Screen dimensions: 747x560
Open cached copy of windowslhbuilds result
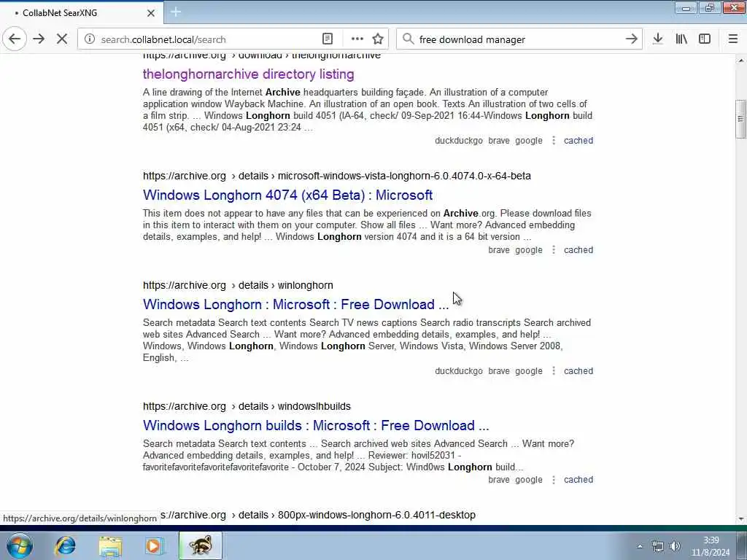pos(578,480)
